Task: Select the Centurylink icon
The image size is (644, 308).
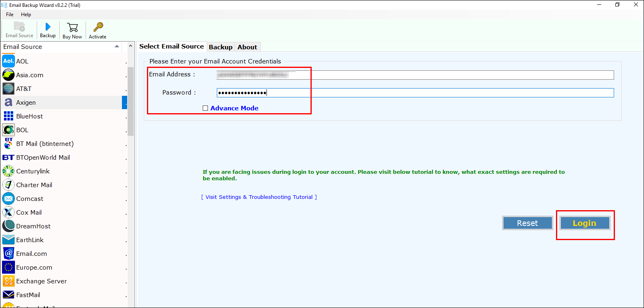Action: 8,171
